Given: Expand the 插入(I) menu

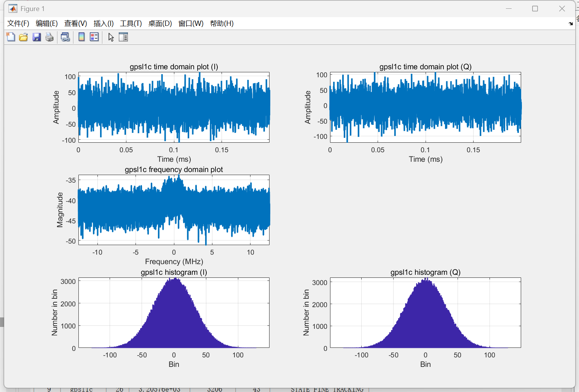Looking at the screenshot, I should coord(104,24).
